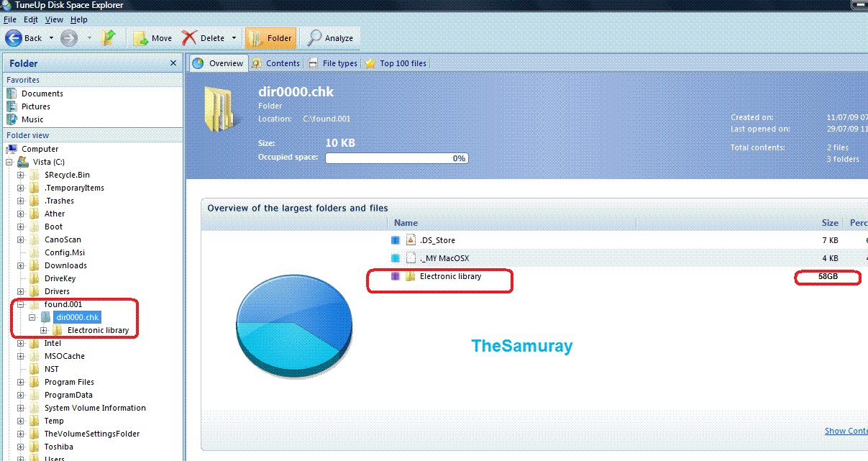The height and width of the screenshot is (461, 868).
Task: Select the Electronic library row in overview list
Action: click(x=450, y=276)
